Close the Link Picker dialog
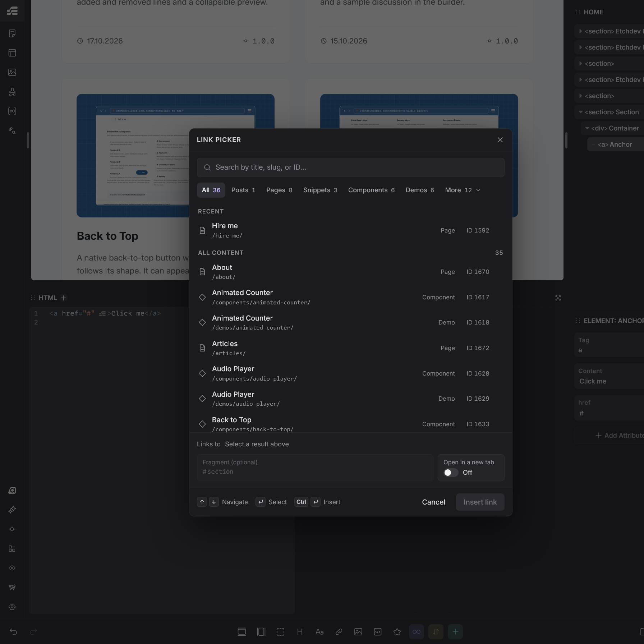The width and height of the screenshot is (644, 644). 500,140
